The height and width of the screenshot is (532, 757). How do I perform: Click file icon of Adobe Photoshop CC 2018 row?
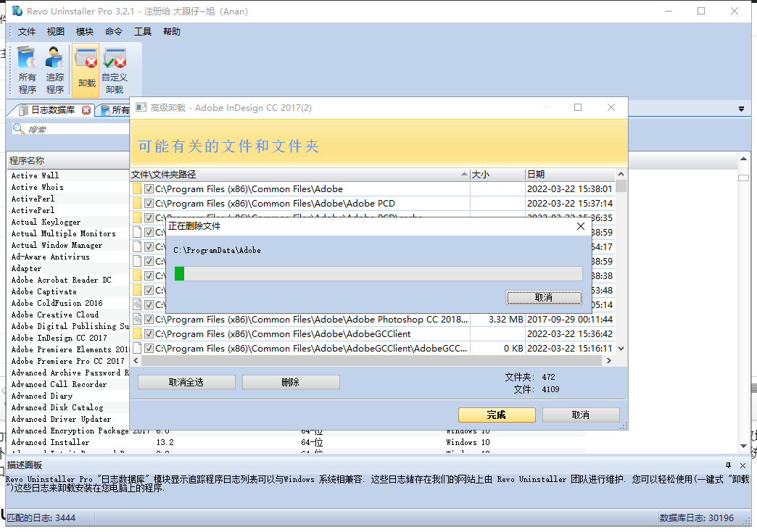pyautogui.click(x=137, y=319)
